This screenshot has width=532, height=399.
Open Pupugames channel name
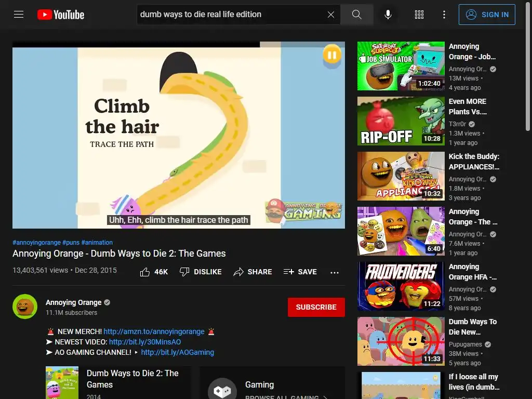(465, 344)
